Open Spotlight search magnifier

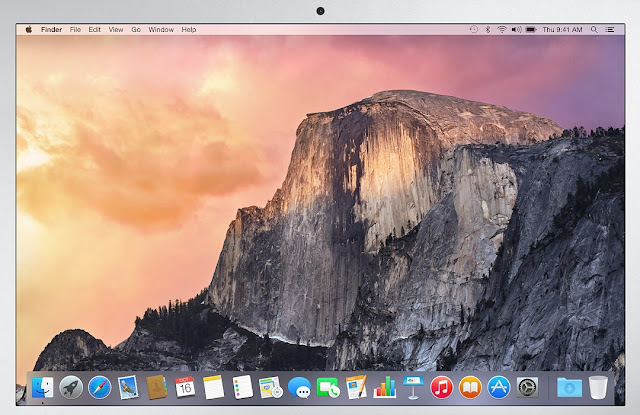[x=594, y=29]
